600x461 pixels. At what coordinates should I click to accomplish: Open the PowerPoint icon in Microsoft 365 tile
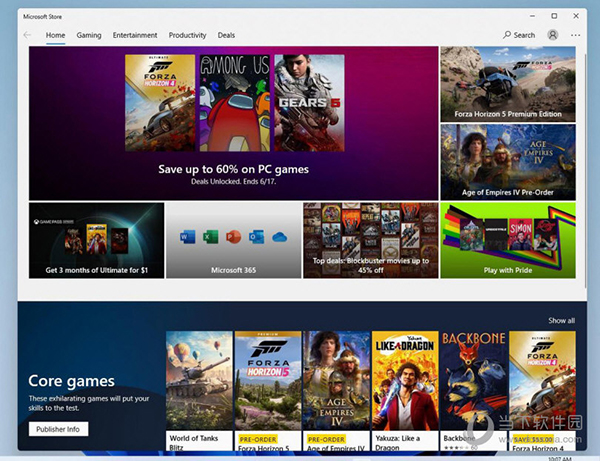(x=233, y=237)
